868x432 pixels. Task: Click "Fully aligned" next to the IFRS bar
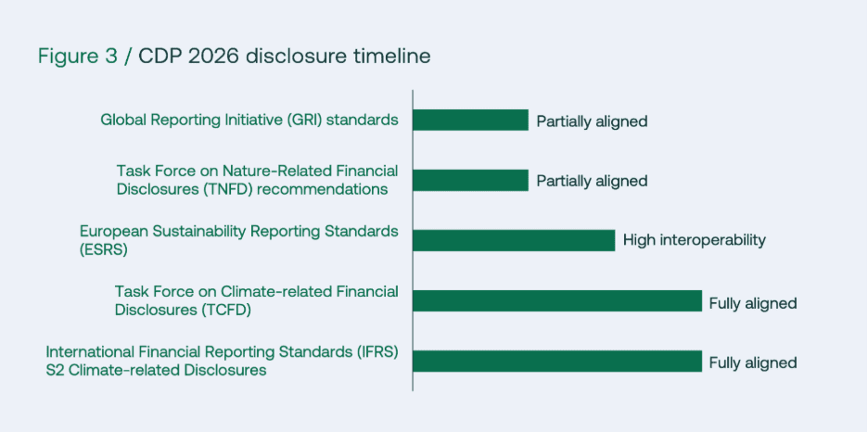coord(752,362)
